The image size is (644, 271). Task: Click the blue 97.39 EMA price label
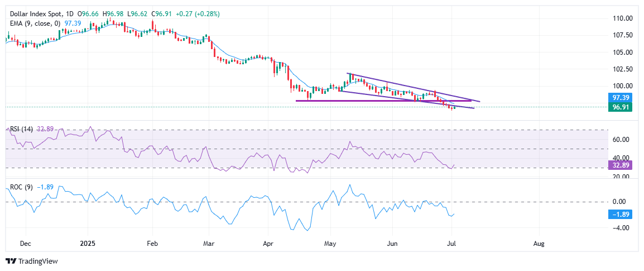point(621,97)
